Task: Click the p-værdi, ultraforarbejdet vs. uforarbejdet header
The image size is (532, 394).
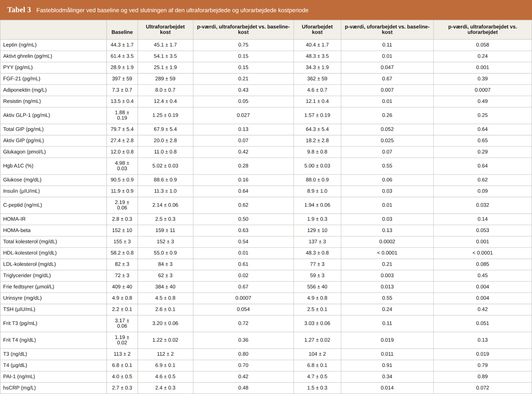Action: 483,30
